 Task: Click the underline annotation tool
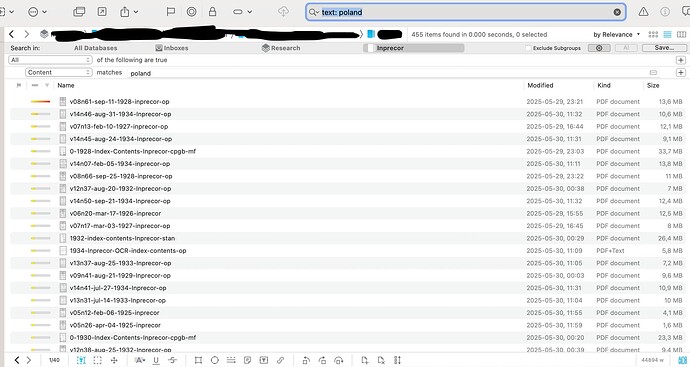pos(156,360)
